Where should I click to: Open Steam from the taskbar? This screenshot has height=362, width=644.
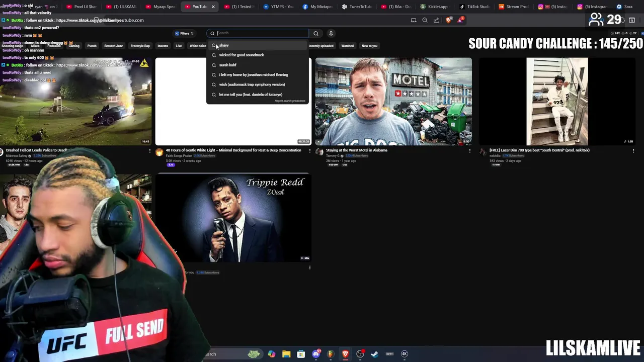coord(375,354)
